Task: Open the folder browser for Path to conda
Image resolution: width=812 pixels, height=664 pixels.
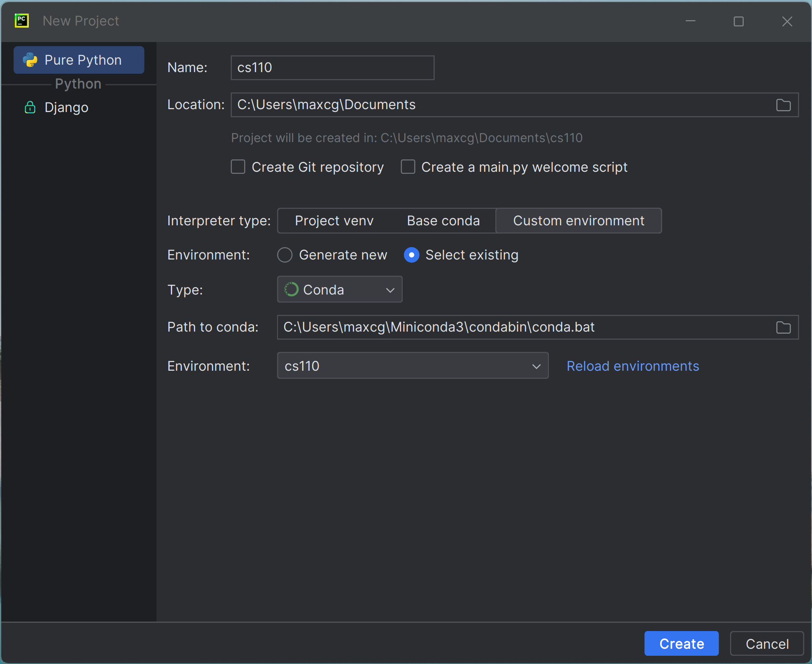Action: tap(784, 327)
